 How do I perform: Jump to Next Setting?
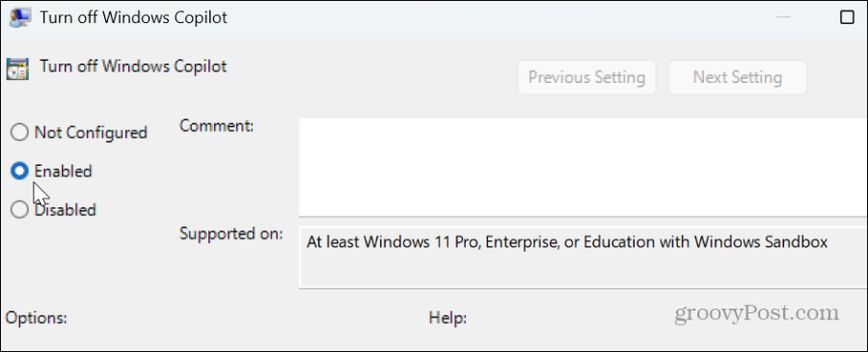point(738,77)
